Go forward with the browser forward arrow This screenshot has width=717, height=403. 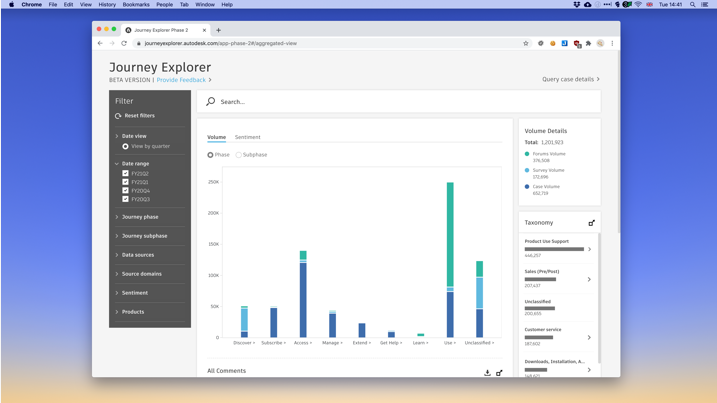pyautogui.click(x=112, y=43)
